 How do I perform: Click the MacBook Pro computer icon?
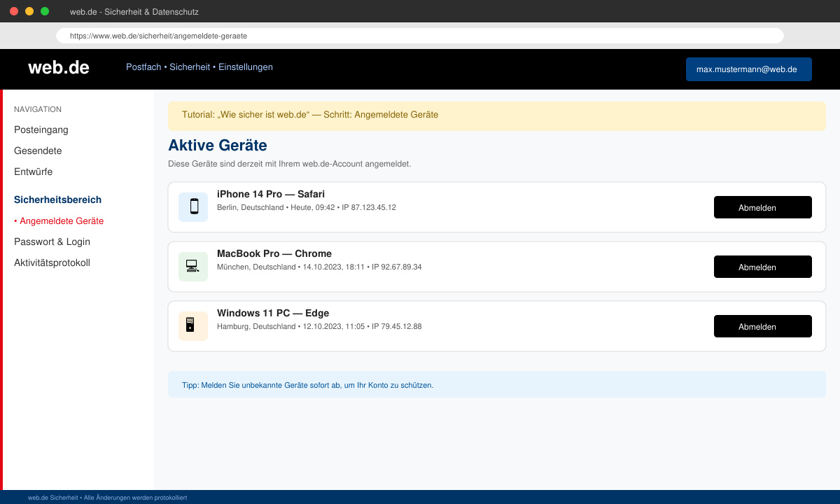point(193,267)
